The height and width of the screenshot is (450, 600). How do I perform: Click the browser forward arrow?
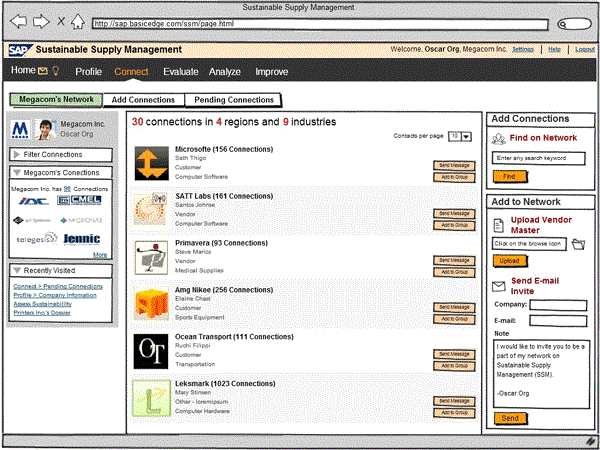(41, 21)
